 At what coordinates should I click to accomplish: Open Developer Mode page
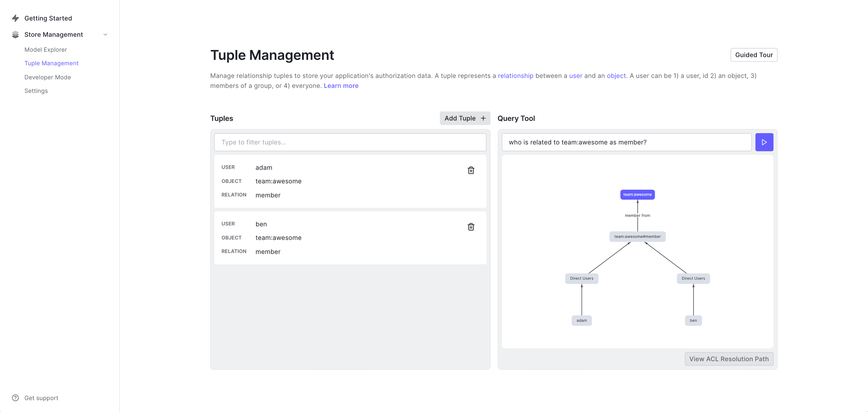tap(47, 77)
